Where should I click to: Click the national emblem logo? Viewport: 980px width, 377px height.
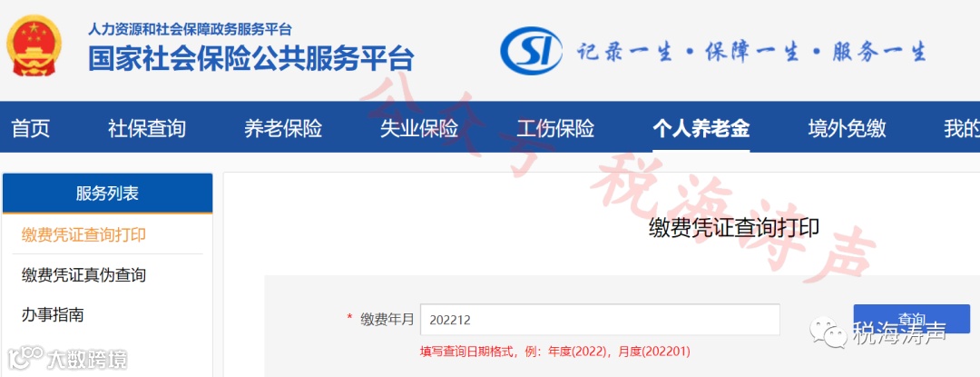(34, 45)
